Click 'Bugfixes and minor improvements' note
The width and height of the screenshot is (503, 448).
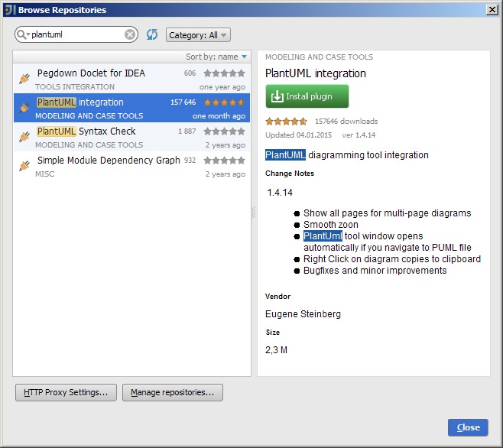pos(375,271)
